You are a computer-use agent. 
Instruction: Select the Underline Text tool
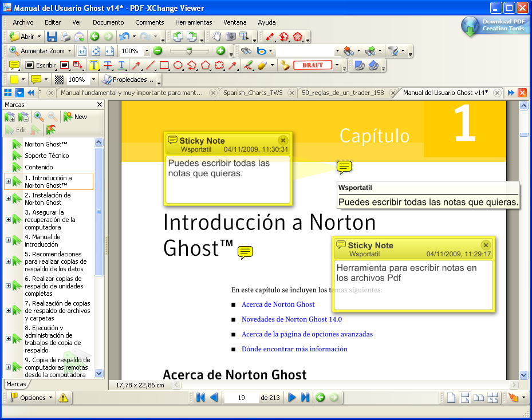121,65
